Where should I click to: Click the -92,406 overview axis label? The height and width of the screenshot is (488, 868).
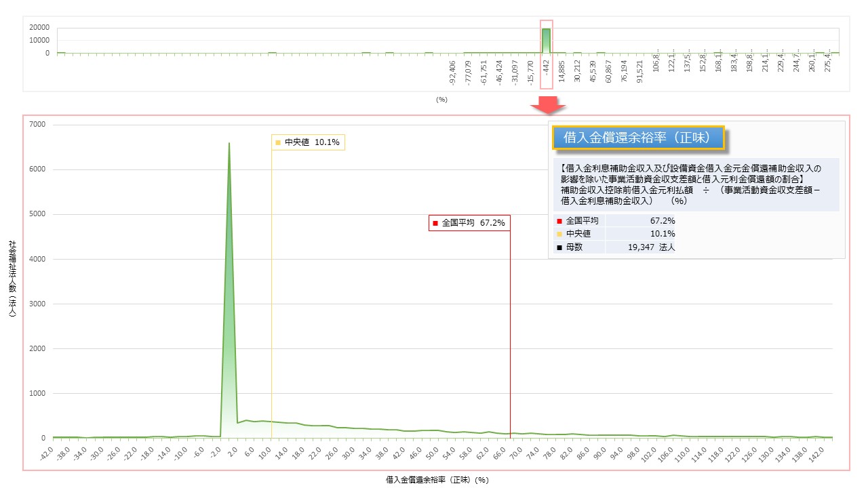pyautogui.click(x=452, y=72)
